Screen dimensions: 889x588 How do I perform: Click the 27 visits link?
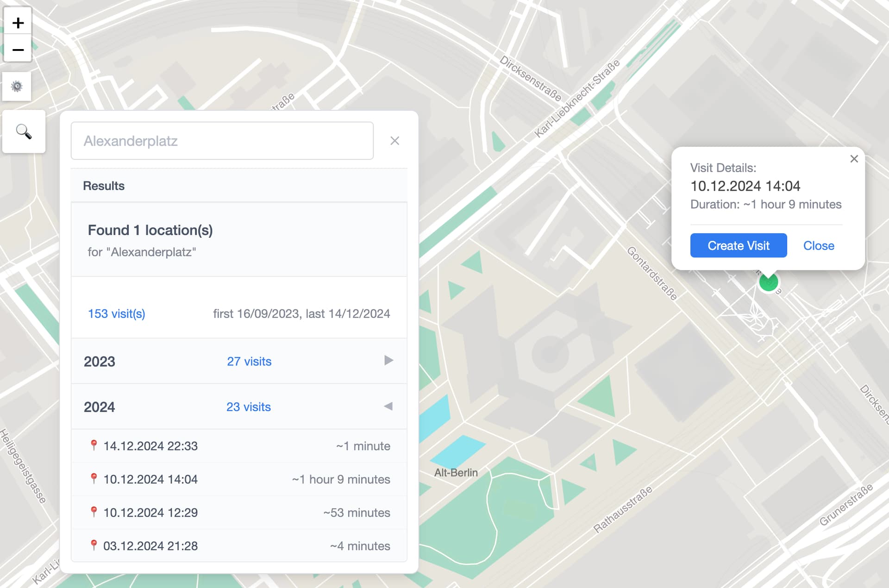point(249,362)
